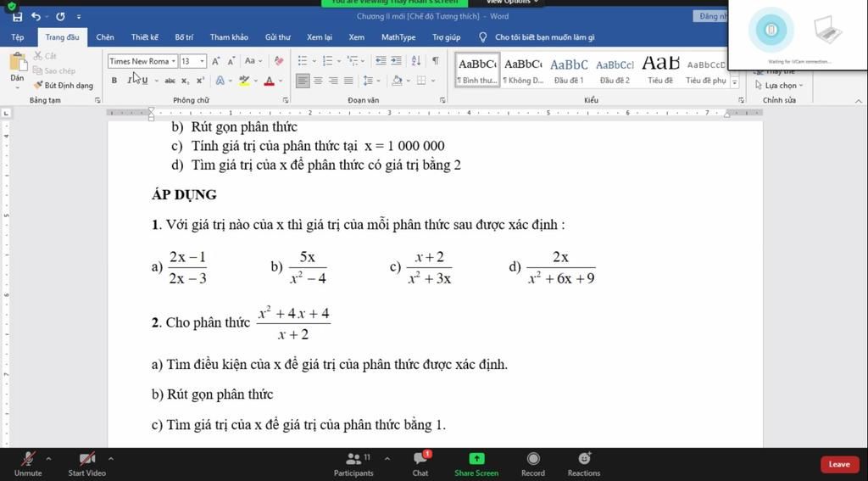Toggle strikethrough abc formatting
This screenshot has width=868, height=481.
(170, 81)
